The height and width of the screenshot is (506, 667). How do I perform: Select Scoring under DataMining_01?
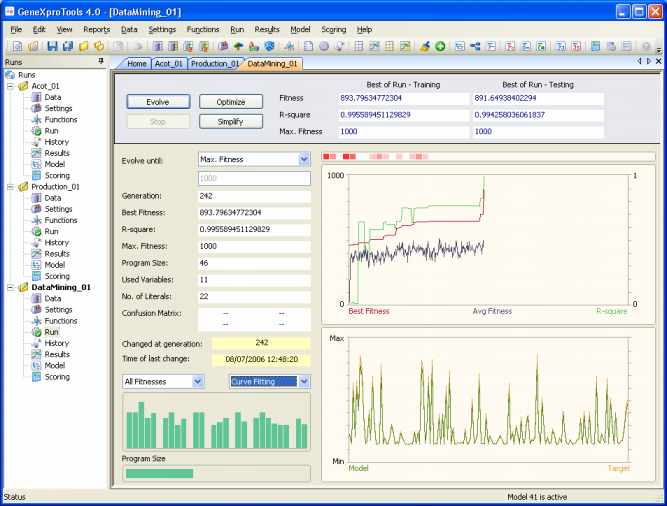tap(57, 377)
